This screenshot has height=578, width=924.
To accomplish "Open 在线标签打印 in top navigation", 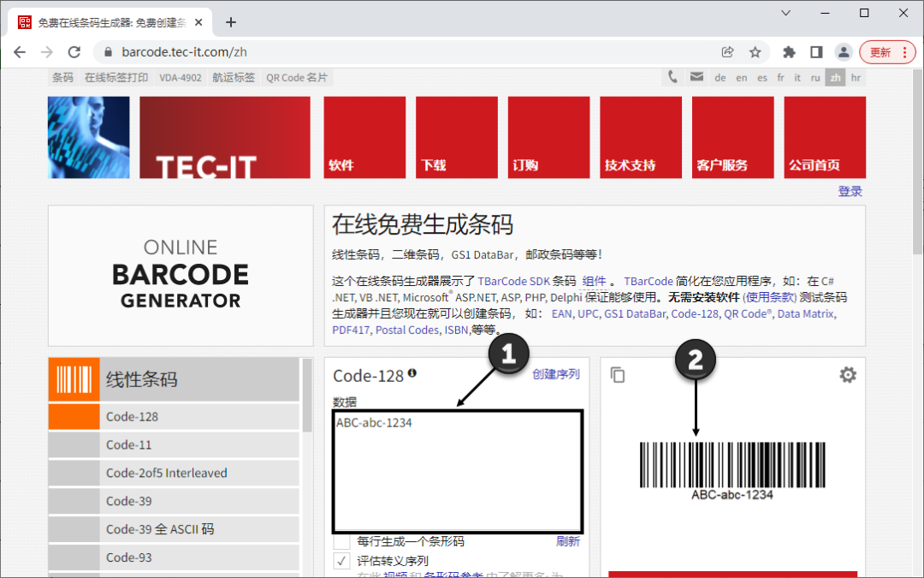I will 116,77.
